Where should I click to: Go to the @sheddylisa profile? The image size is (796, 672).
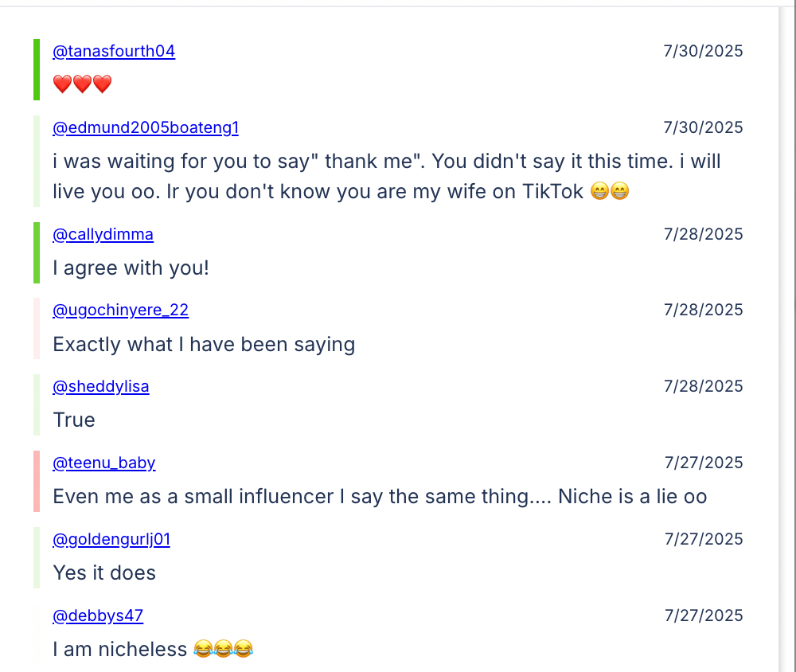tap(101, 387)
